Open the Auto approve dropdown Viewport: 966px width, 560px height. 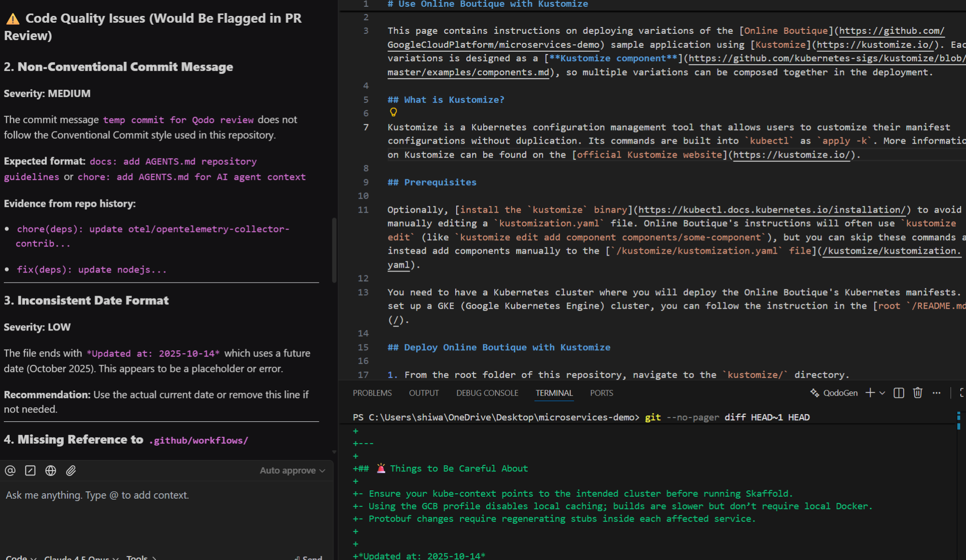pos(292,471)
